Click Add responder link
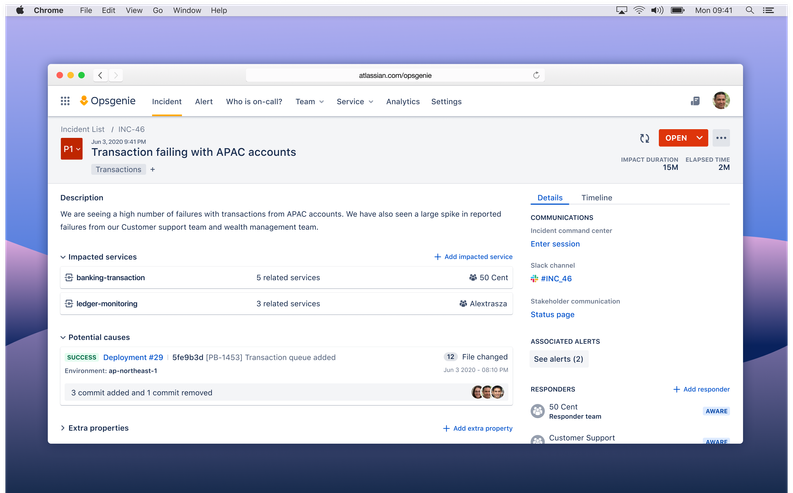This screenshot has height=493, width=793. point(701,389)
